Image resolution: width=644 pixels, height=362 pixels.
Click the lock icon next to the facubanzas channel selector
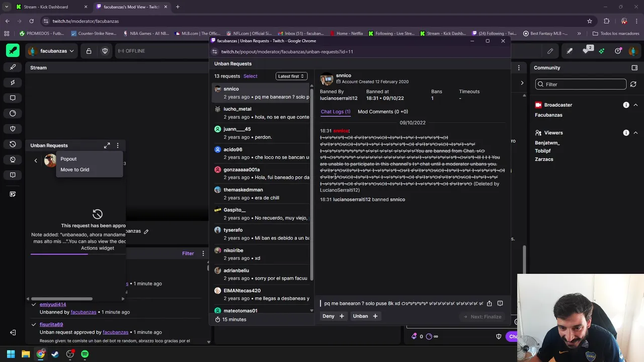(89, 51)
